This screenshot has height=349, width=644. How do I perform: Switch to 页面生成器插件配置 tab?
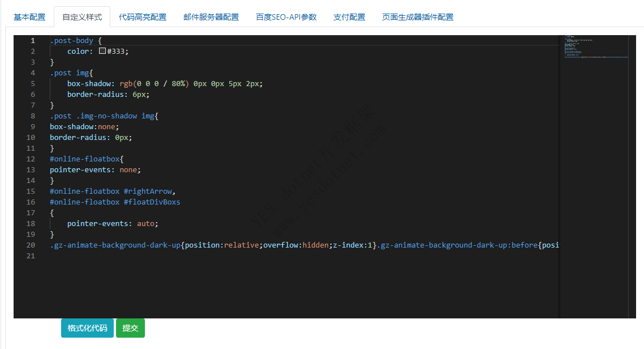click(x=418, y=17)
